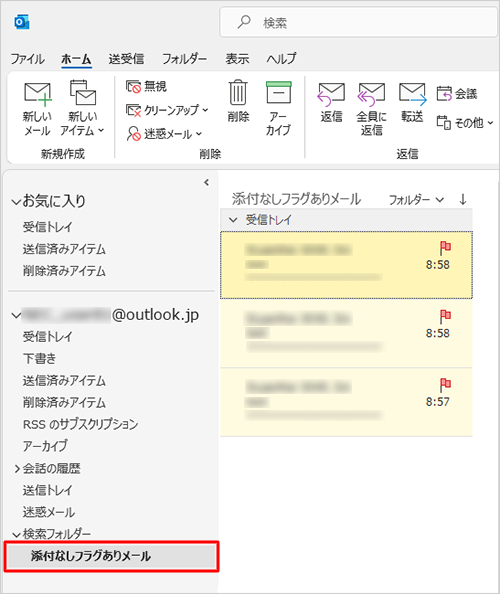Open the フォルダー sort-by dropdown
Screen dimensions: 500x594
point(416,200)
